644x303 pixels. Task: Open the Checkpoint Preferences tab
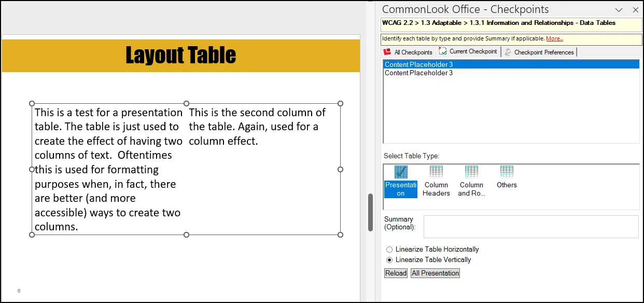pos(539,52)
